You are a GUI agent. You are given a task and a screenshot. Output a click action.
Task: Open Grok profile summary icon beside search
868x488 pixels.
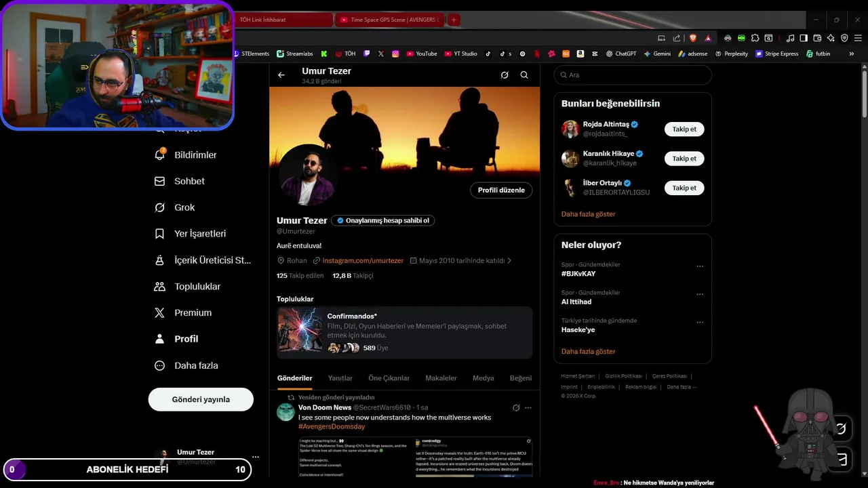click(505, 75)
